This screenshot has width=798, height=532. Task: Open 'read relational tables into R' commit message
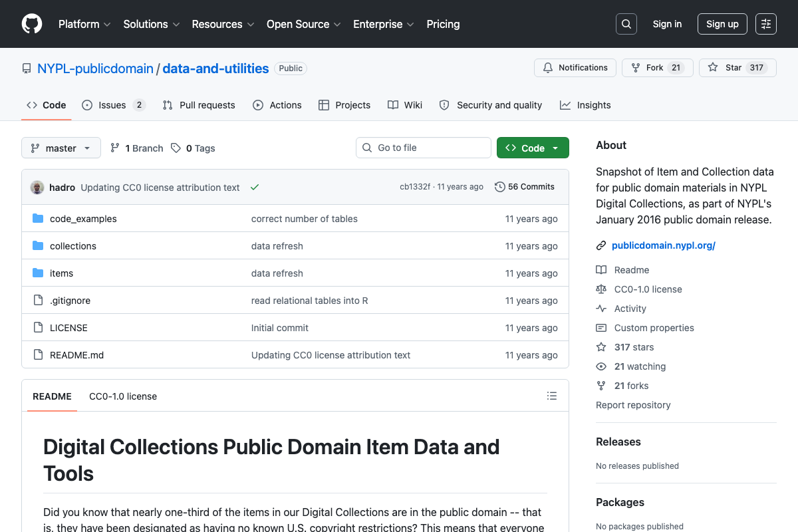click(x=310, y=301)
